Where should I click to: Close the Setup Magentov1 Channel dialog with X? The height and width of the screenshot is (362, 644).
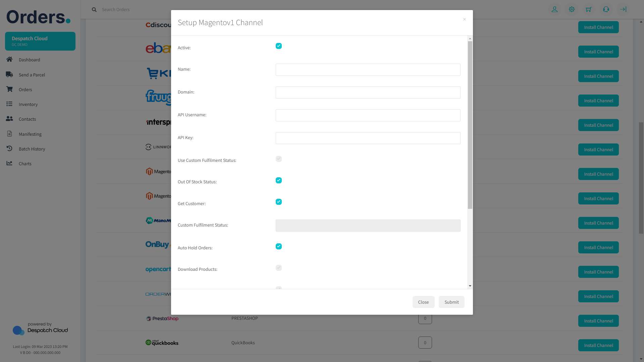pos(465,19)
